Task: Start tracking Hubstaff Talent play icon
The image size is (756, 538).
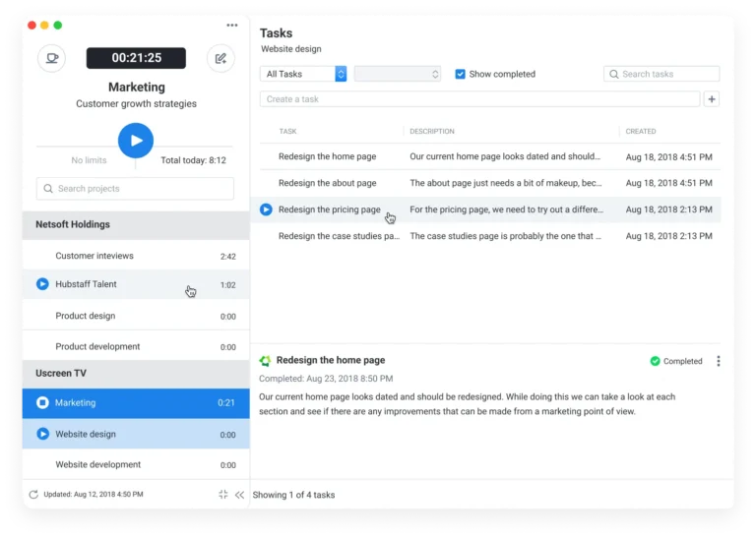Action: coord(42,284)
